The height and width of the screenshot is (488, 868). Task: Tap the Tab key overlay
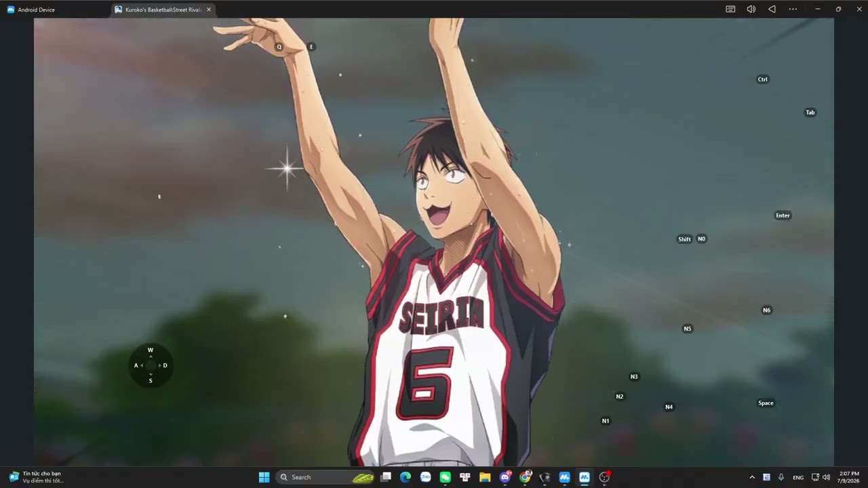pos(810,113)
